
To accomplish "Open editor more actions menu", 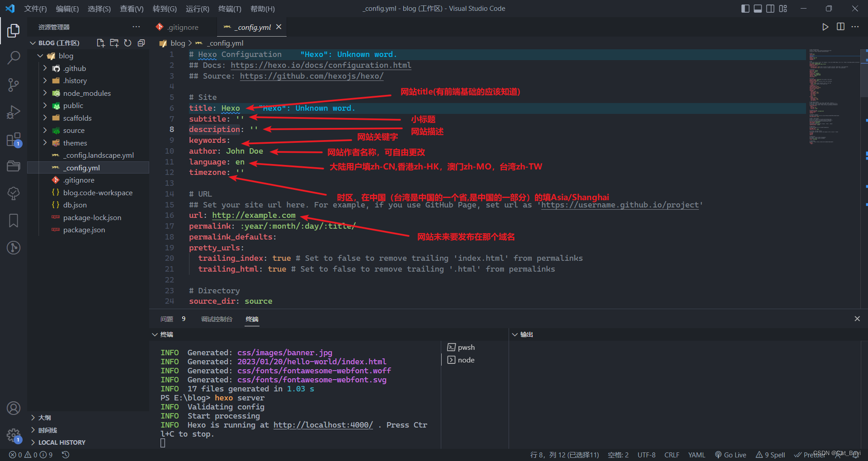I will [x=855, y=27].
